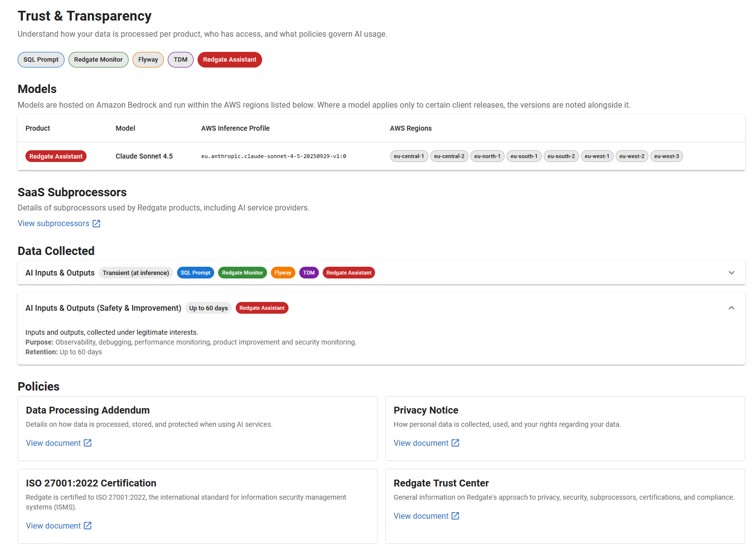Toggle the Flyway product filter chip
The height and width of the screenshot is (554, 756).
[148, 60]
